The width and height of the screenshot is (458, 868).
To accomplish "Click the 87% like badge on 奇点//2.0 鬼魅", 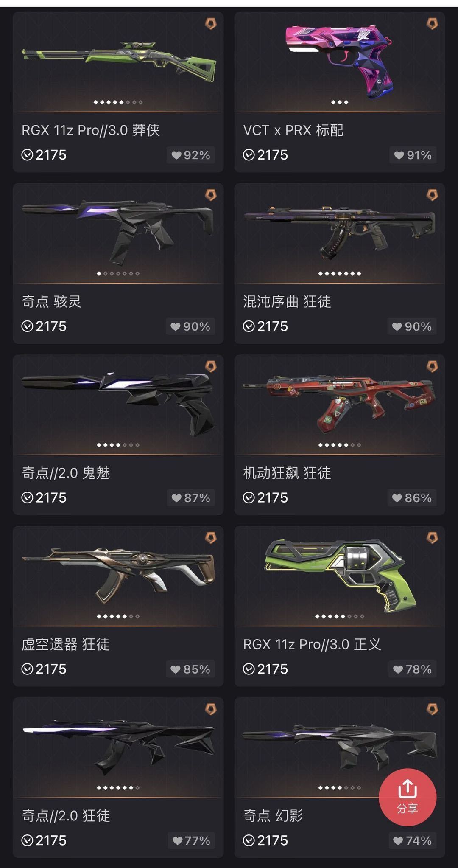I will click(190, 498).
